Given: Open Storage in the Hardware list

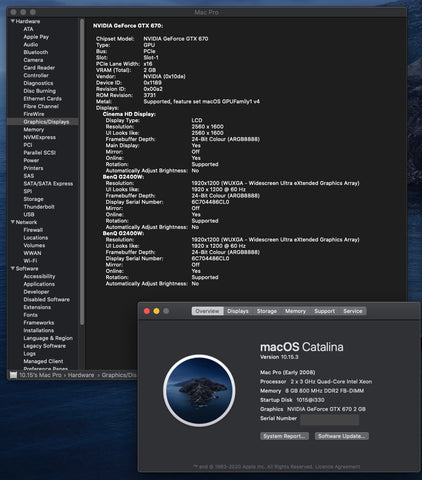Looking at the screenshot, I should click(33, 199).
